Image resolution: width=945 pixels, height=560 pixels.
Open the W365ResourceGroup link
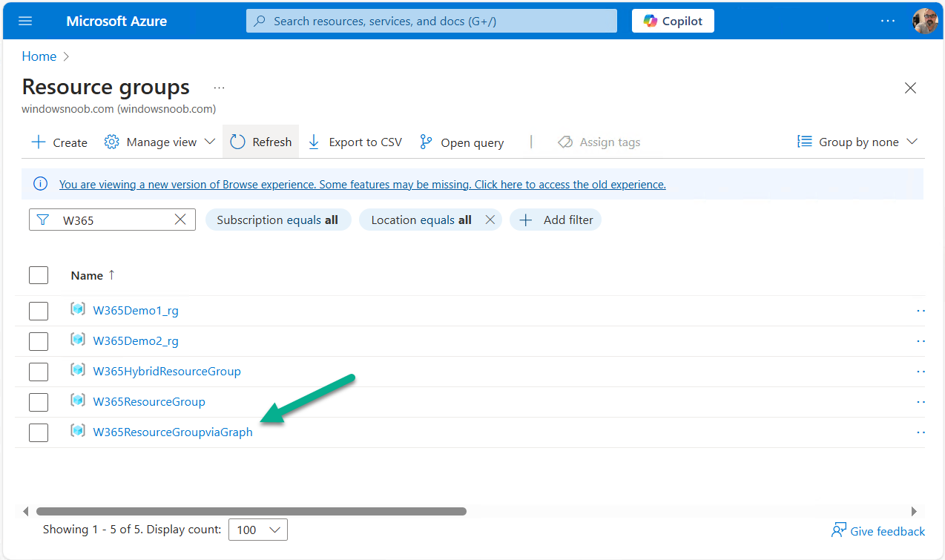(149, 402)
